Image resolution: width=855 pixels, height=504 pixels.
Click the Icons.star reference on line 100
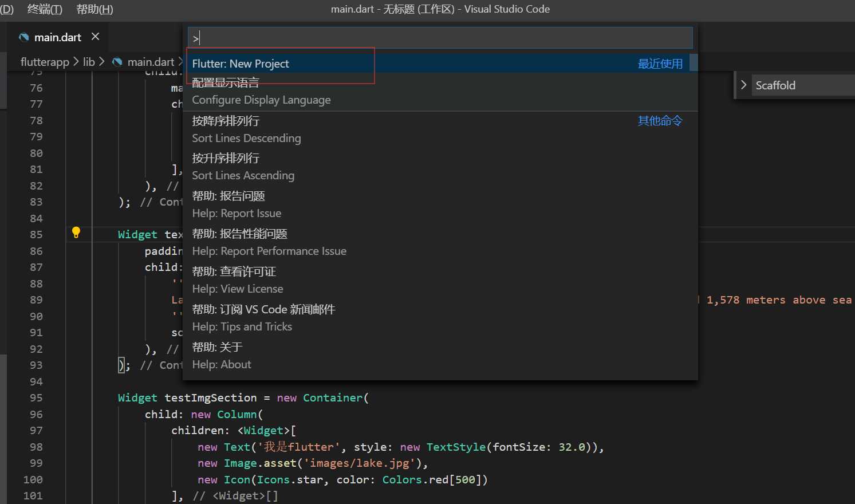pyautogui.click(x=290, y=479)
